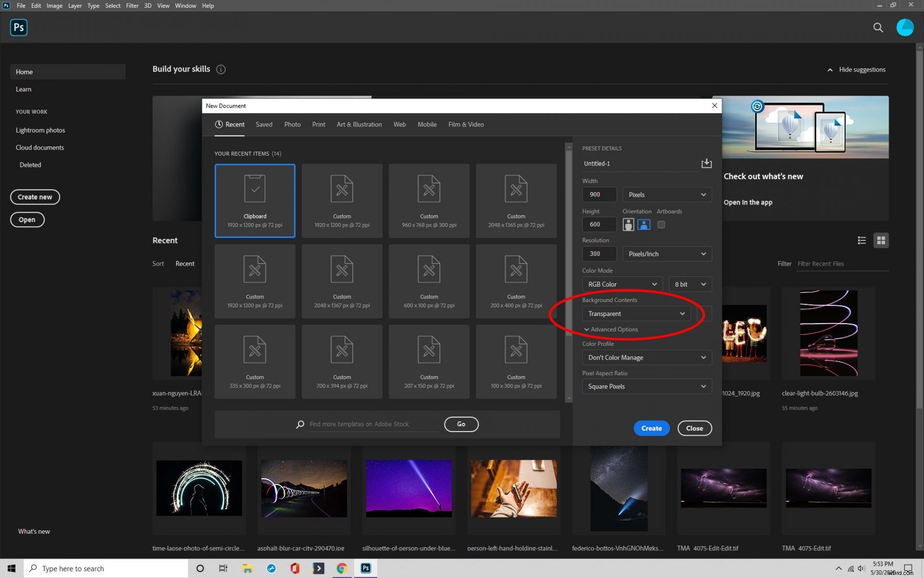Open the search icon in the top bar
The height and width of the screenshot is (578, 924).
pyautogui.click(x=878, y=28)
